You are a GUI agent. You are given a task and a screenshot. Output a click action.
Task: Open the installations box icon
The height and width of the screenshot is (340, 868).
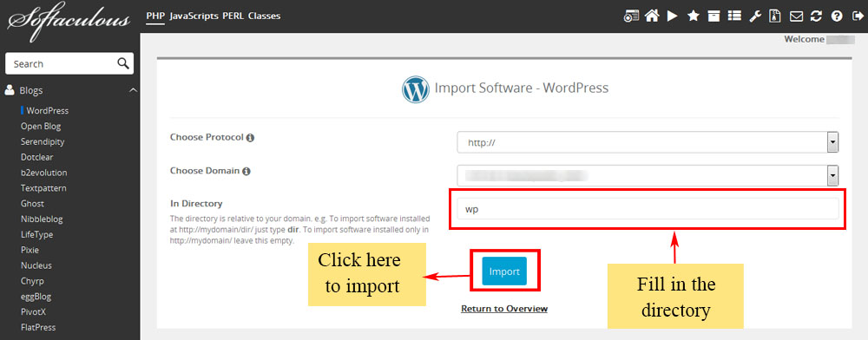pyautogui.click(x=714, y=16)
